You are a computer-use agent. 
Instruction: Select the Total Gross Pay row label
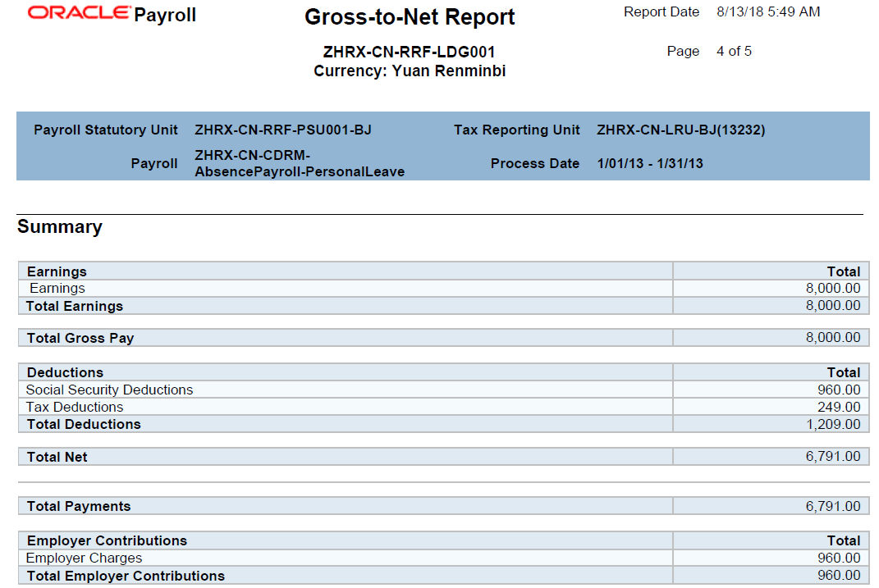tap(80, 338)
